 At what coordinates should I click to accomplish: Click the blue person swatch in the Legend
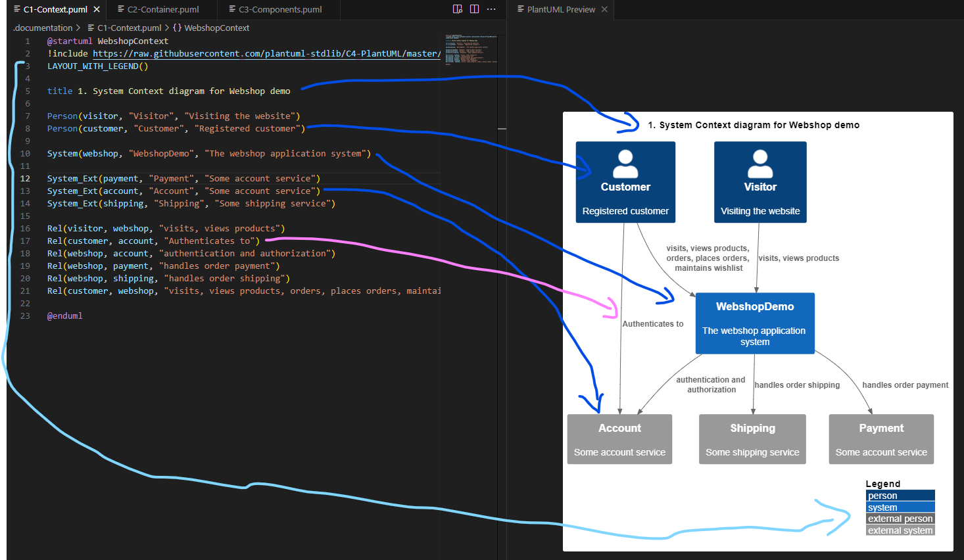900,495
